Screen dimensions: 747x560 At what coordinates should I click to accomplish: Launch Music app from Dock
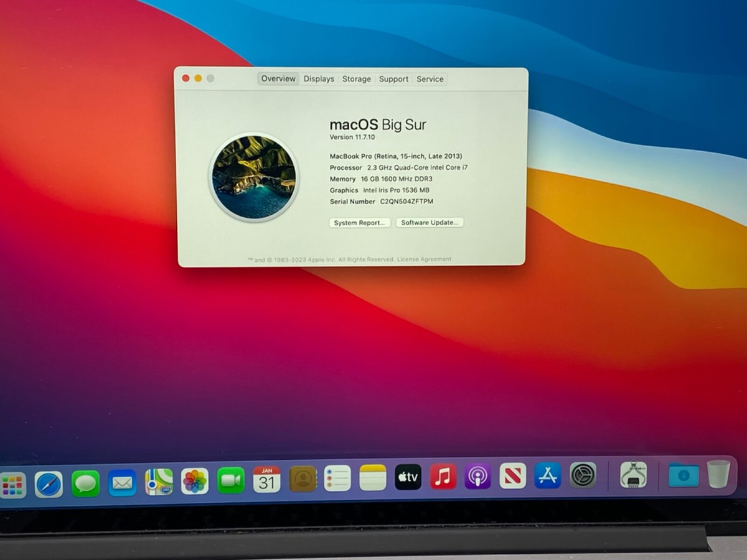click(443, 477)
